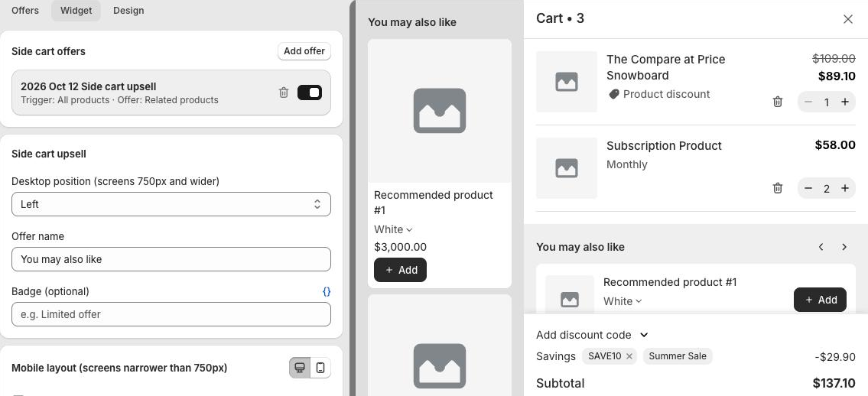The image size is (868, 396).
Task: Close the cart drawer
Action: coord(847,19)
